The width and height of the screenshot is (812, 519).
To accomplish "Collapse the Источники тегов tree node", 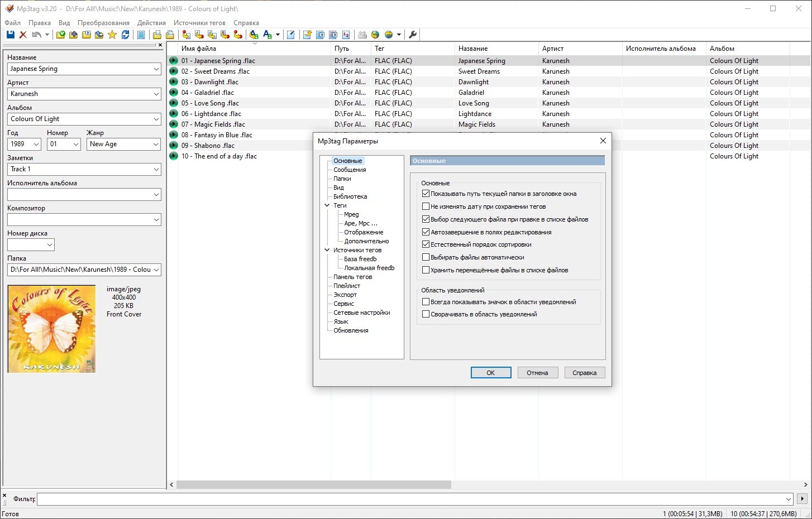I will (327, 250).
